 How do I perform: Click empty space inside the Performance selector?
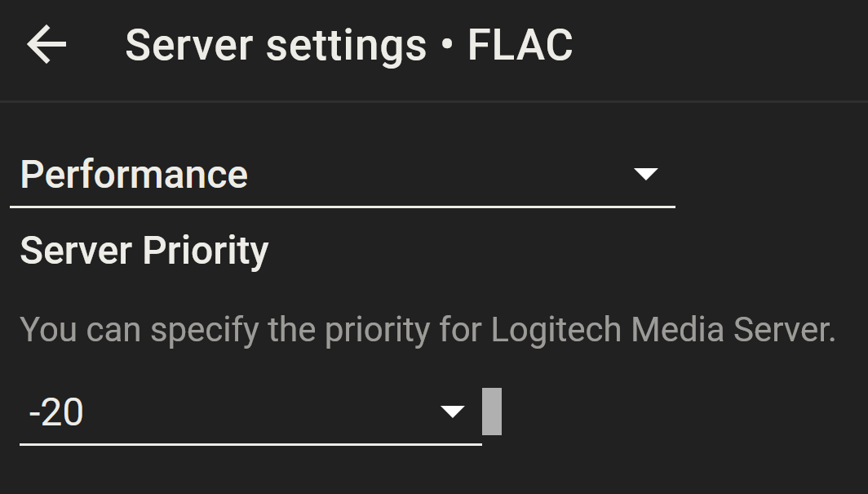(441, 175)
